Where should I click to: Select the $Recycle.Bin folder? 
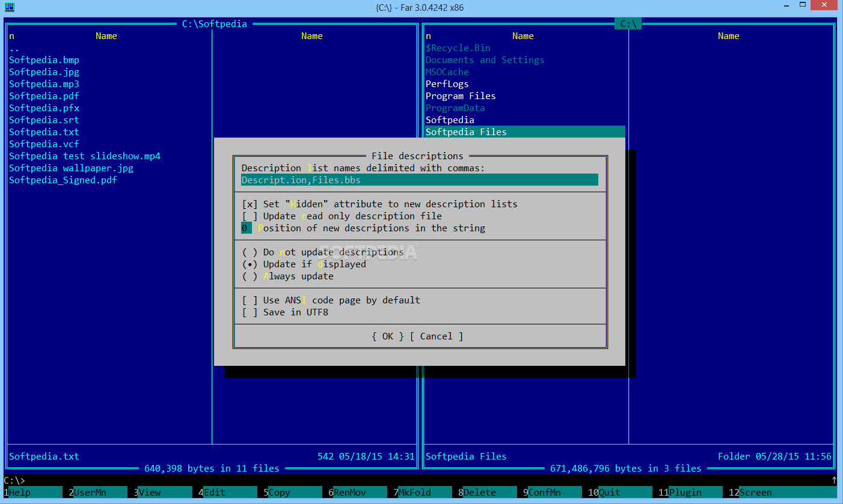pyautogui.click(x=458, y=48)
